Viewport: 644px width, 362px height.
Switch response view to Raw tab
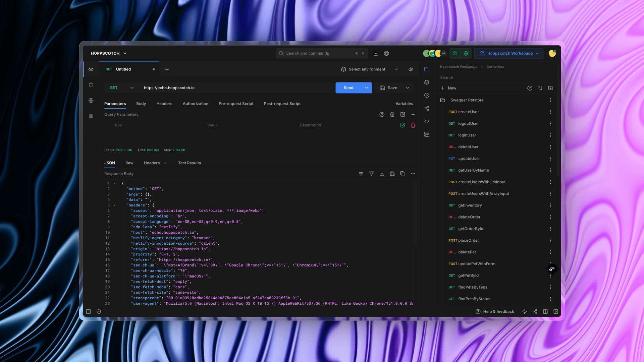[129, 163]
